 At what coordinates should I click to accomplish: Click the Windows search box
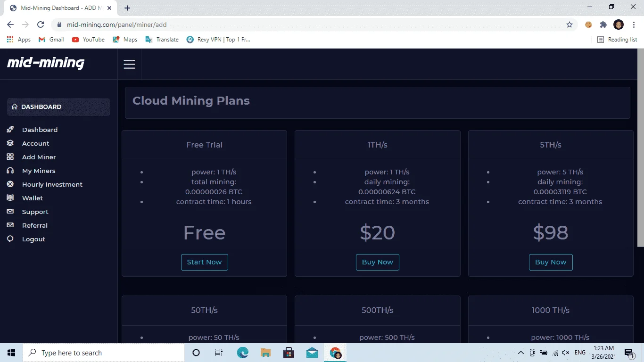click(x=104, y=353)
